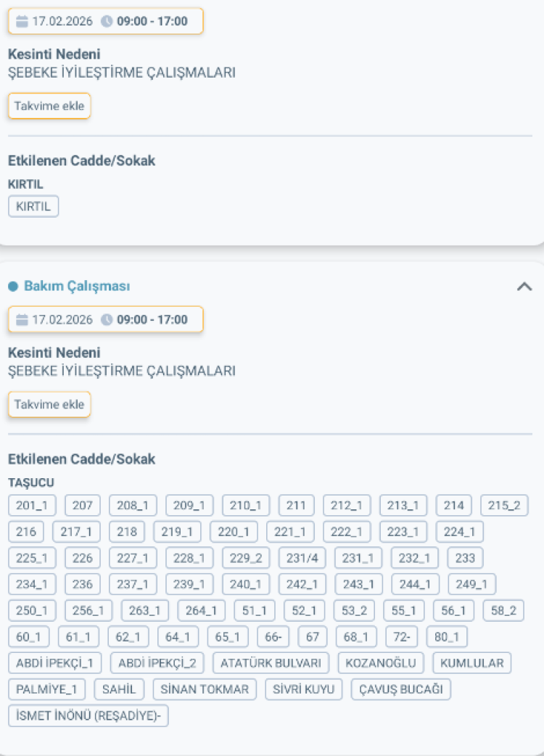Select the SAHİL street button

[119, 689]
